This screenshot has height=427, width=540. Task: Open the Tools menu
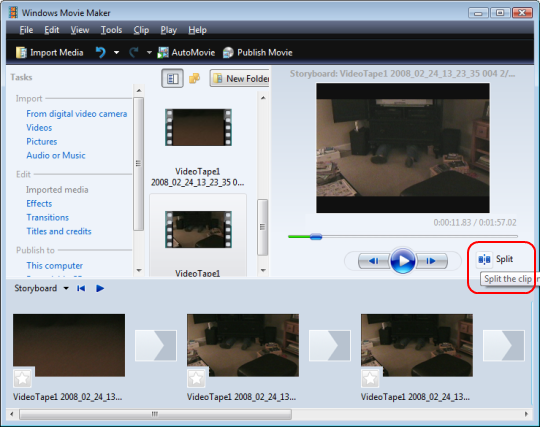pyautogui.click(x=111, y=30)
